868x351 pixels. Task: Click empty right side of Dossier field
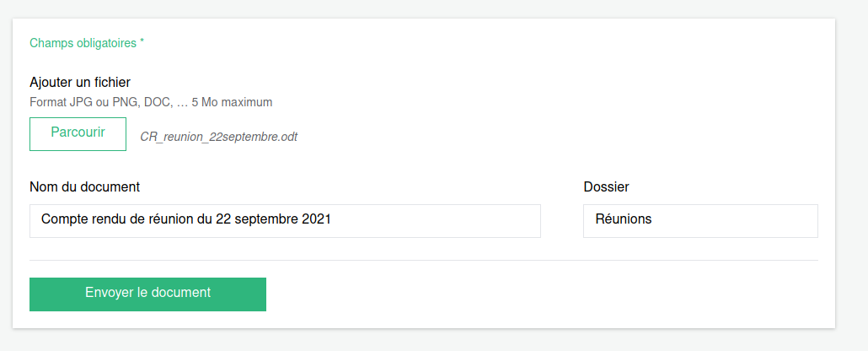[x=758, y=220]
